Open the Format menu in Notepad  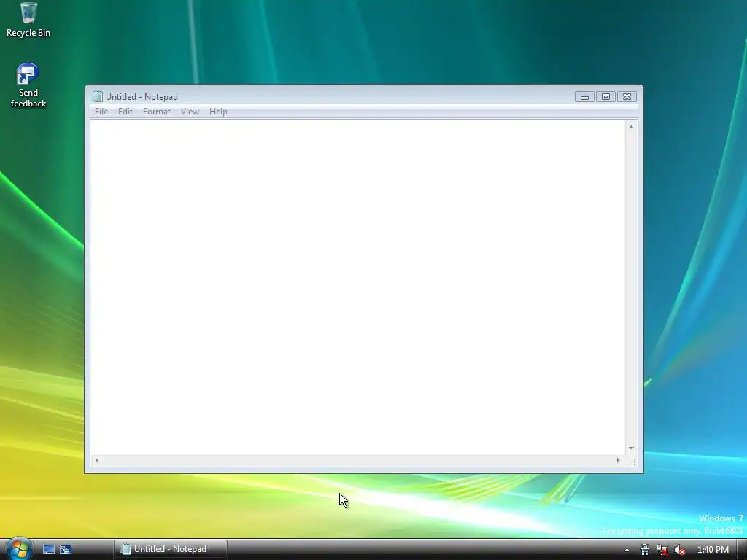point(157,112)
